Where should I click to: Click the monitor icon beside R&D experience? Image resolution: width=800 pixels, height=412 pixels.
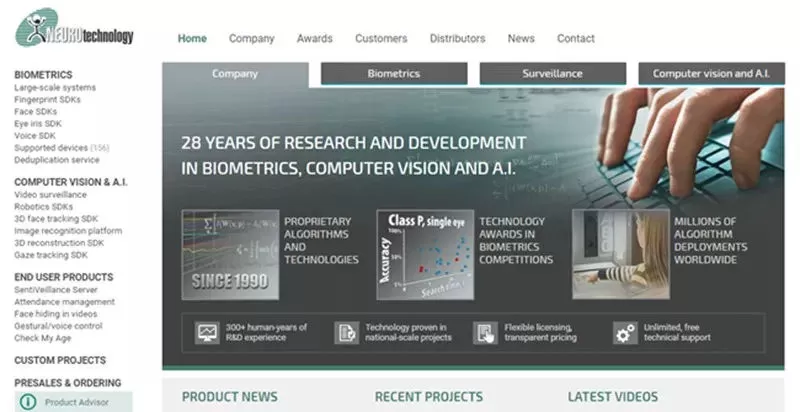click(x=208, y=332)
